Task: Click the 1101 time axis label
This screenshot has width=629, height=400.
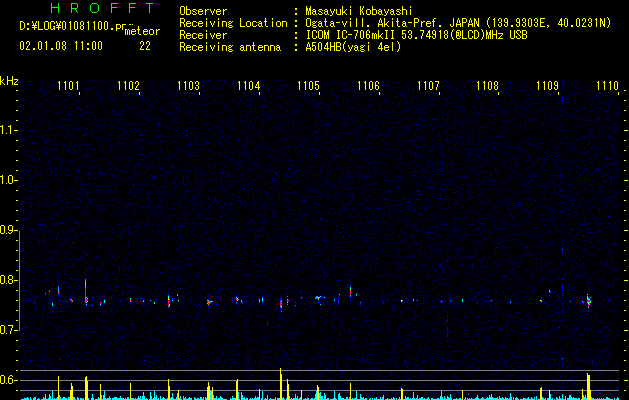Action: click(x=69, y=85)
